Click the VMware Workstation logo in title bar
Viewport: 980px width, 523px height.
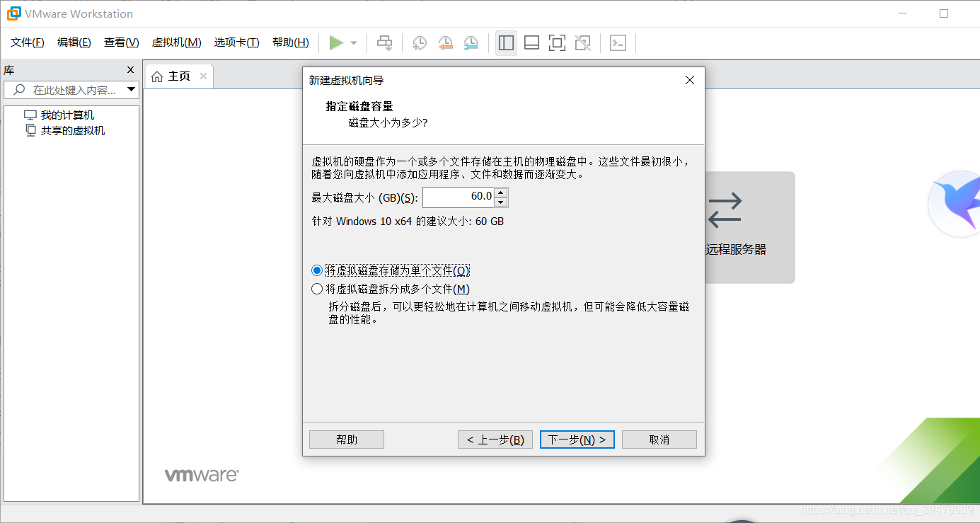pos(13,13)
